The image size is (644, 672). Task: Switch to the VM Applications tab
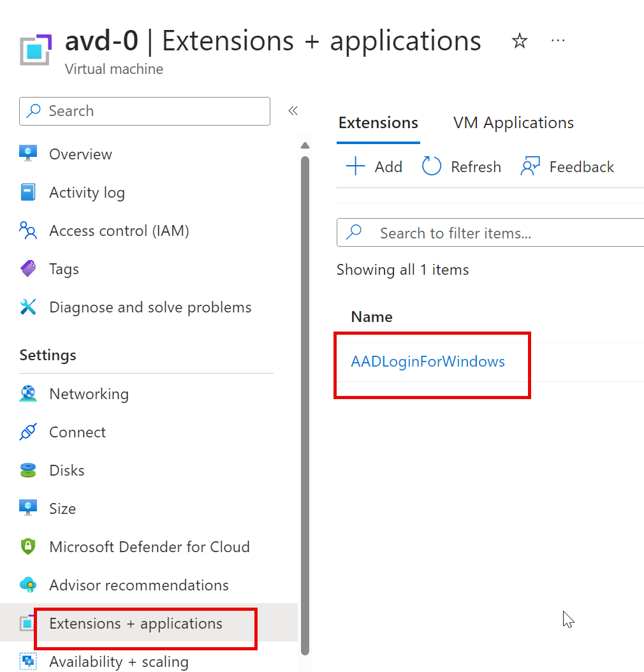[x=513, y=123]
